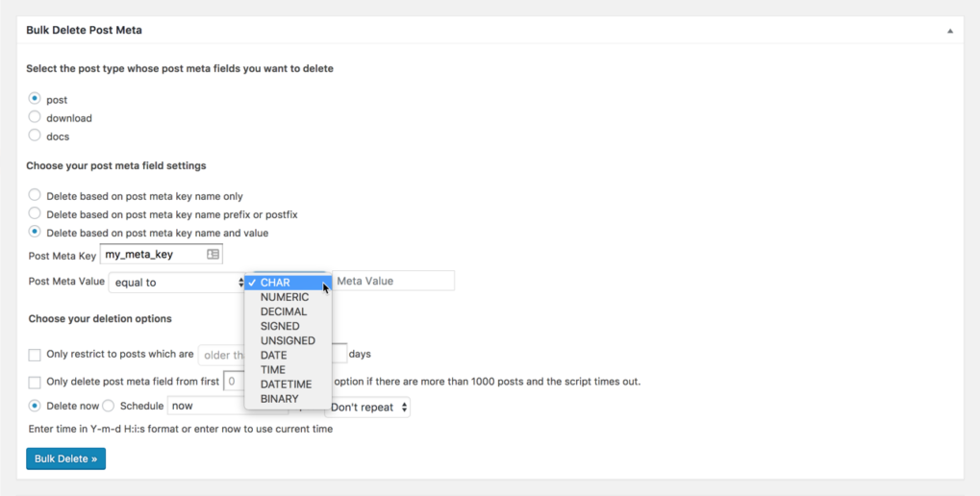Click the Meta Value input field

point(393,281)
